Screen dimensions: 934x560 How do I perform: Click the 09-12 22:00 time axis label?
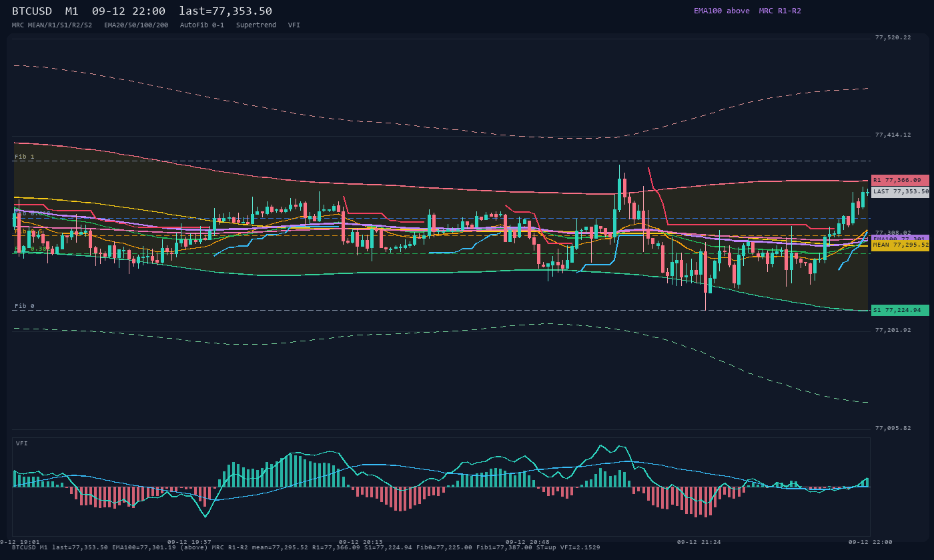click(870, 542)
